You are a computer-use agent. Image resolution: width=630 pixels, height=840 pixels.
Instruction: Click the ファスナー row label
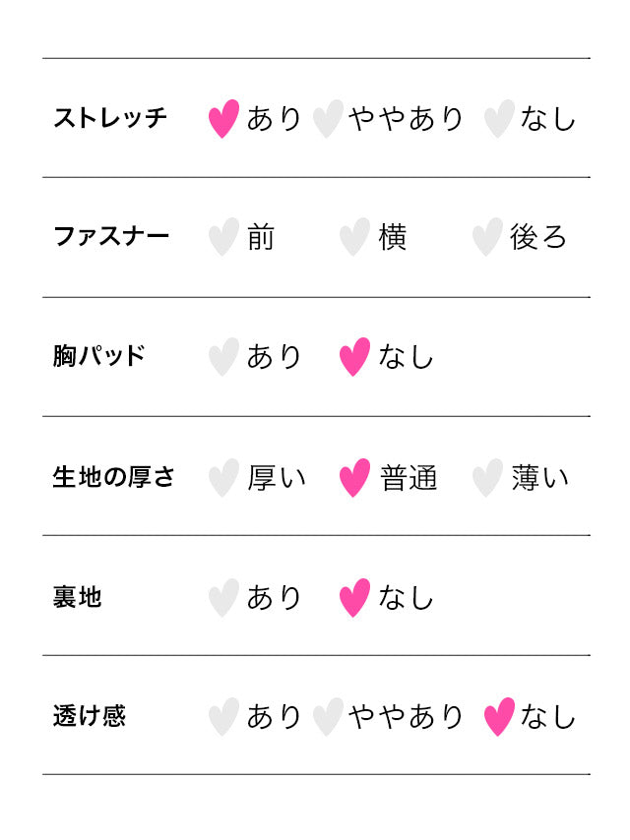pos(111,237)
